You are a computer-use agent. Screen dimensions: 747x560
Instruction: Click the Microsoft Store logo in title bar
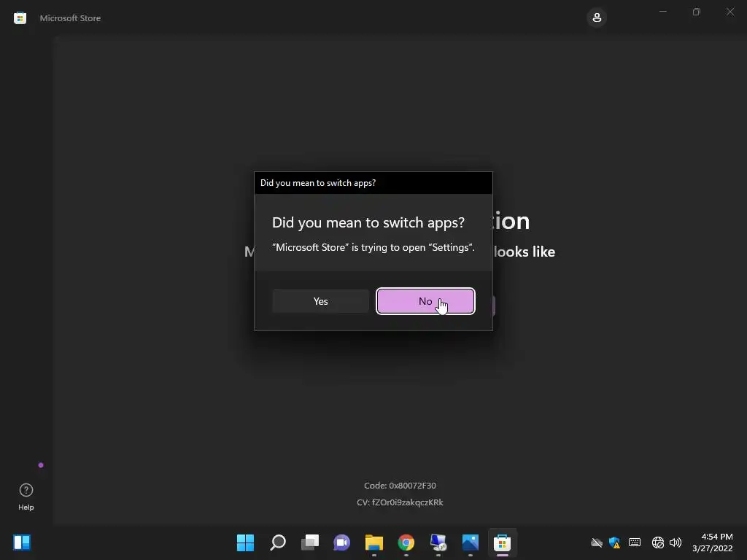pos(20,18)
